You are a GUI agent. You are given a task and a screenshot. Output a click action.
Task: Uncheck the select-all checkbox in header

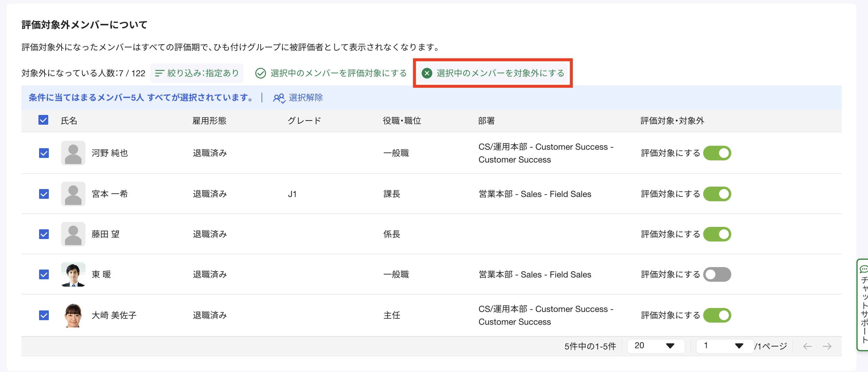click(x=43, y=120)
